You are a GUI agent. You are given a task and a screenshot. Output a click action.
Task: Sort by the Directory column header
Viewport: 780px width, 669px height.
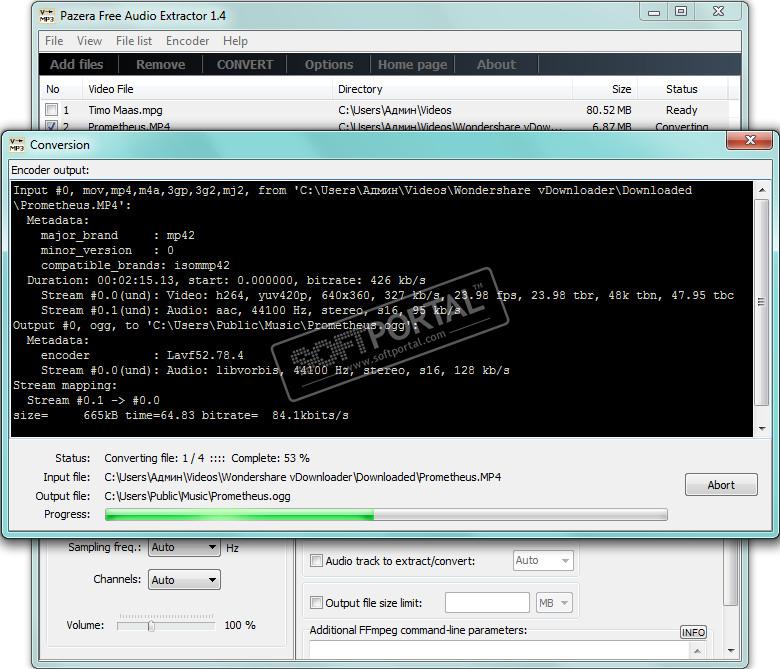point(452,89)
